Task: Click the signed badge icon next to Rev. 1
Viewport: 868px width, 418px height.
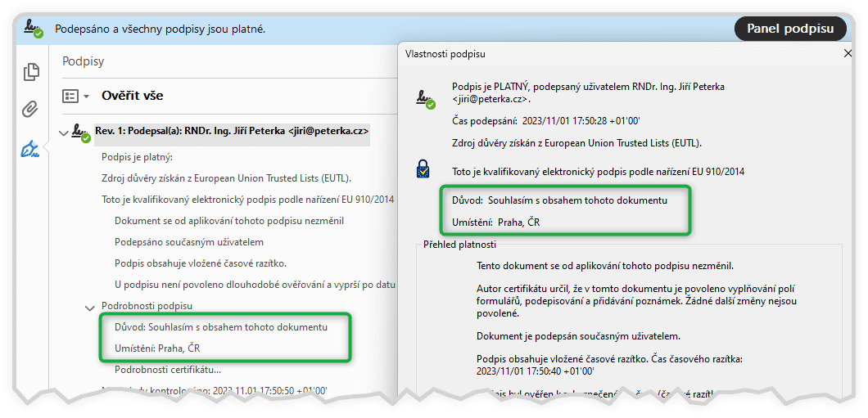Action: coord(80,132)
